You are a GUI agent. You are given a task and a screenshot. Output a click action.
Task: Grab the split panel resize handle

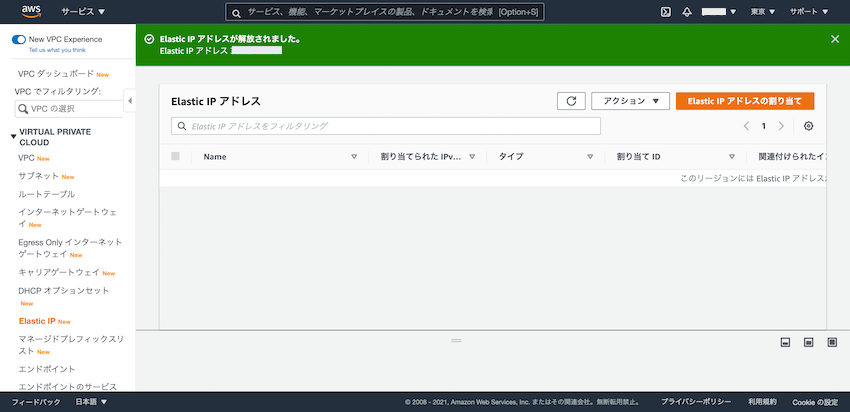click(456, 340)
